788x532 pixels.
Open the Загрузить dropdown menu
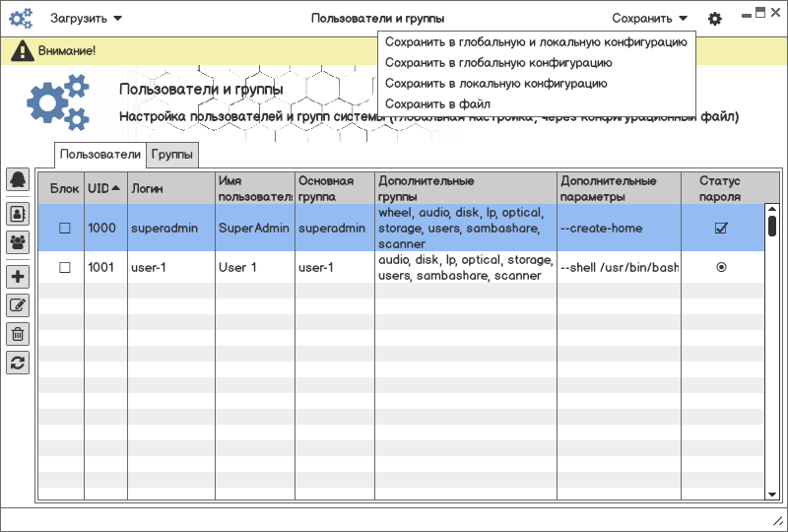coord(86,19)
